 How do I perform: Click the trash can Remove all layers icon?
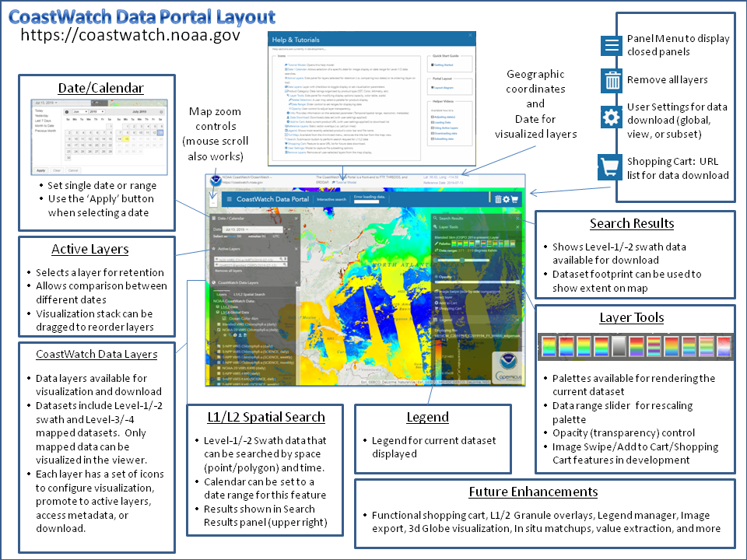pos(612,80)
